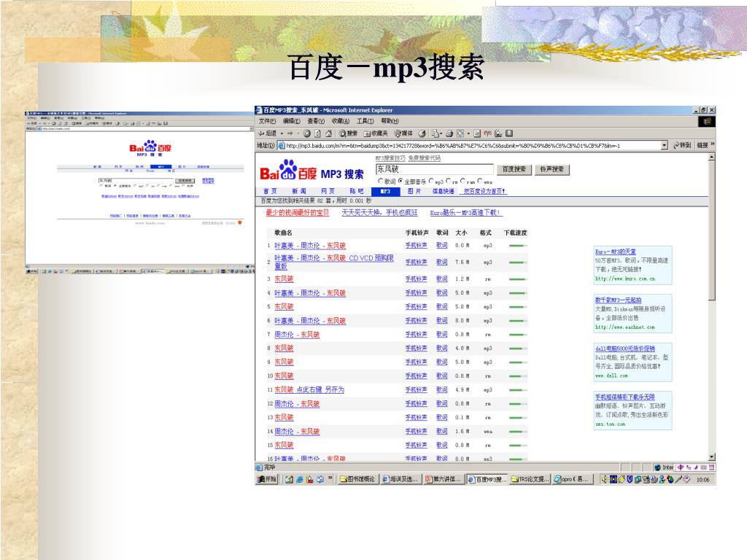Open the 免费搜索代码 link above search box
Screen dimensions: 747x560
tap(425, 158)
